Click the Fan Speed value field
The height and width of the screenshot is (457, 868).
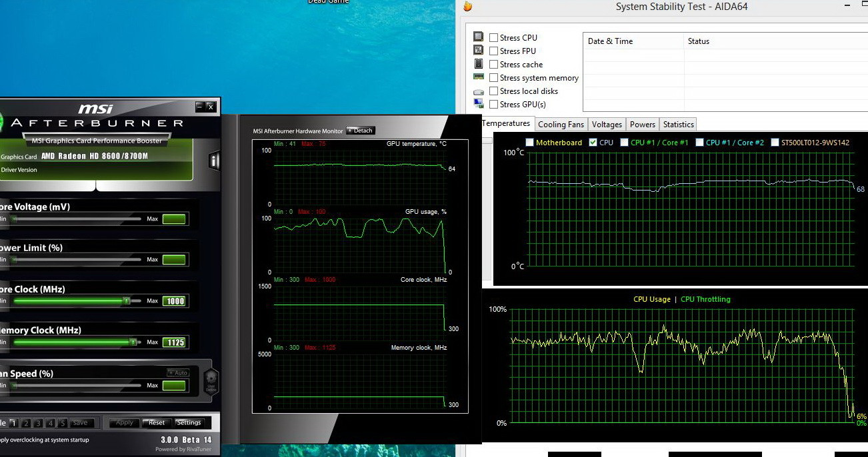175,386
